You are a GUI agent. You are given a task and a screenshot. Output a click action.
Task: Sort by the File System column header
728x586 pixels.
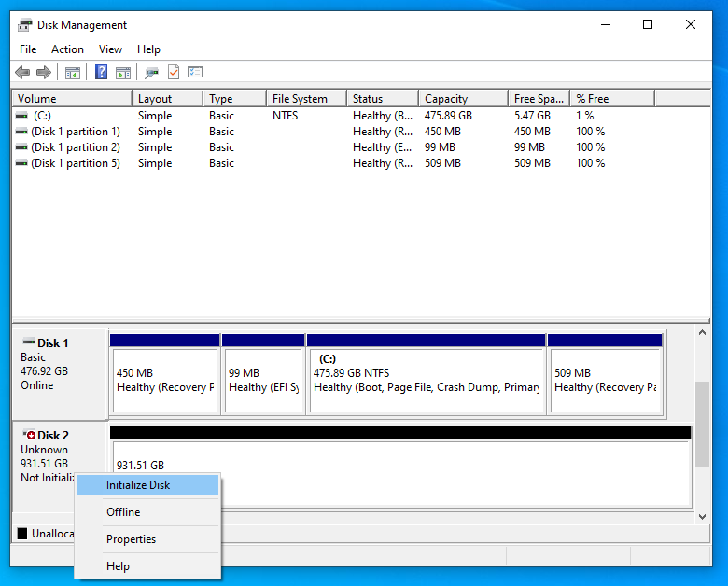click(x=307, y=98)
